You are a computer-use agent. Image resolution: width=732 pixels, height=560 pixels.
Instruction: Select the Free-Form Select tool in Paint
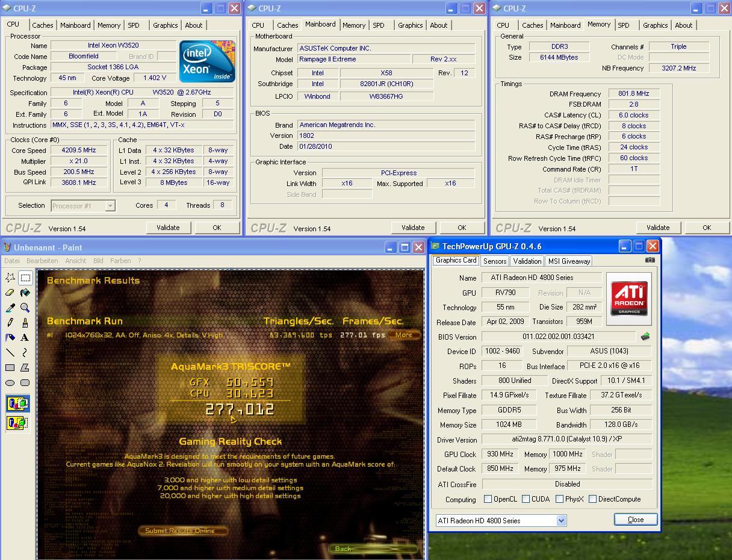point(10,278)
